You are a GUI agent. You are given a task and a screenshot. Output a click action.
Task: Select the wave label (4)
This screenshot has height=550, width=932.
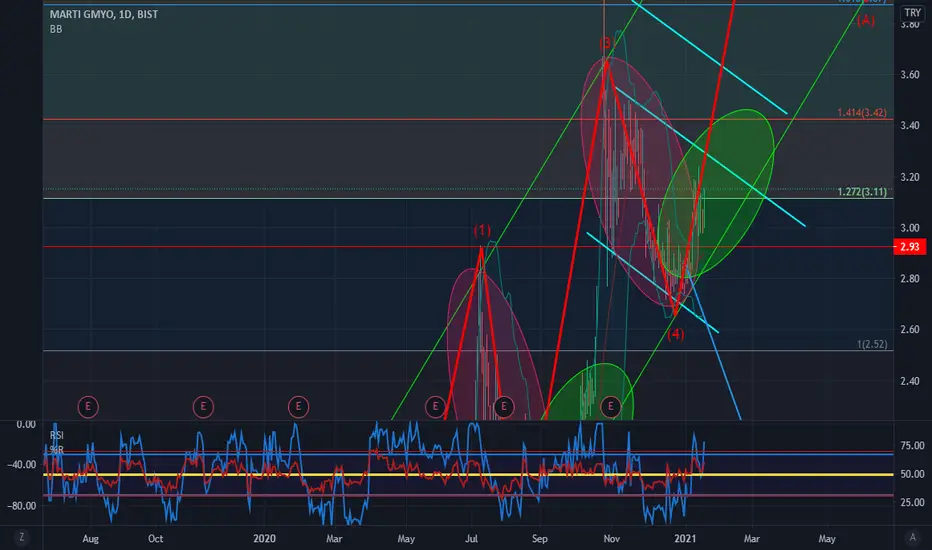(x=675, y=335)
